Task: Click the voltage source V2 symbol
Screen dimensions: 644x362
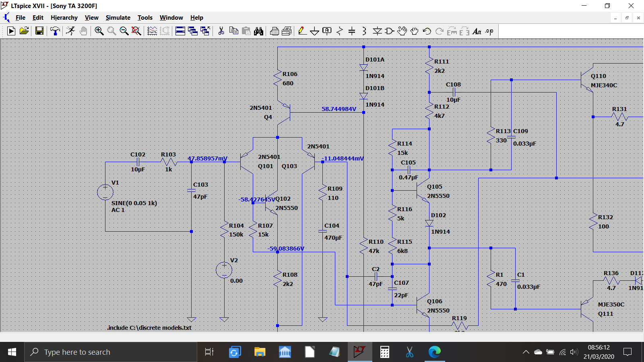Action: coord(224,270)
